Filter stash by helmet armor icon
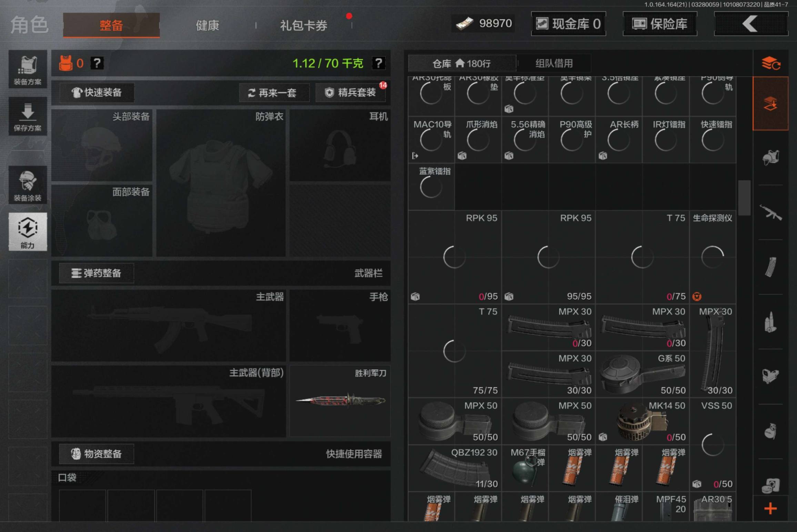797x532 pixels. point(770,158)
